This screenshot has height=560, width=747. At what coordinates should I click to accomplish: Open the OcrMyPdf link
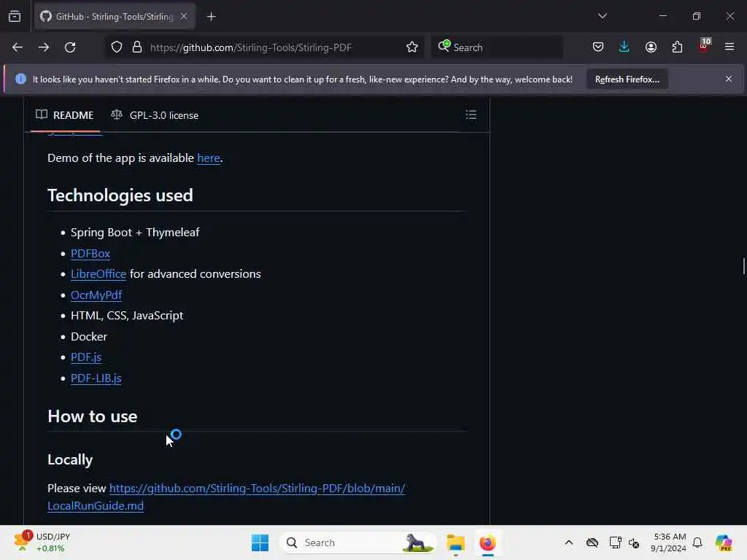coord(96,295)
